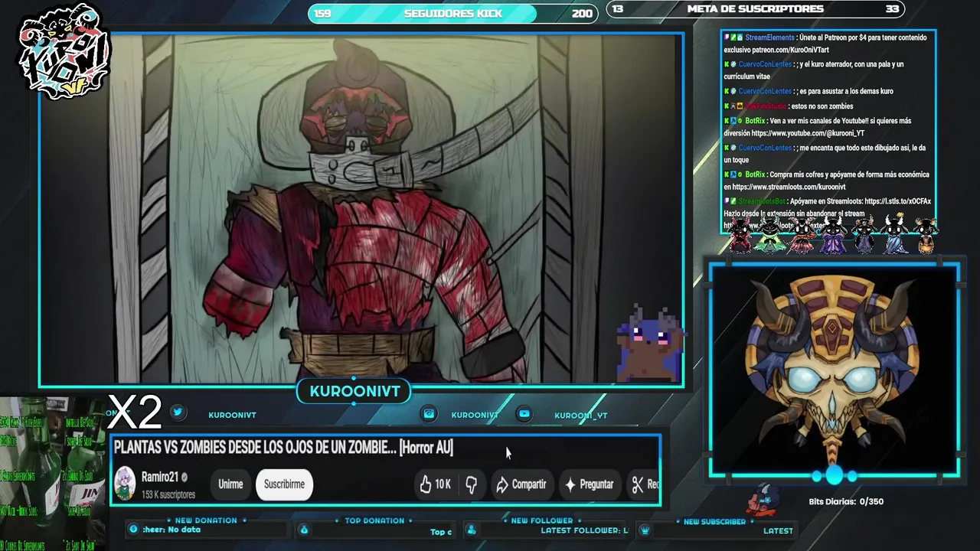This screenshot has width=980, height=551.
Task: Click the thumbs-down dislike icon
Action: pos(472,484)
